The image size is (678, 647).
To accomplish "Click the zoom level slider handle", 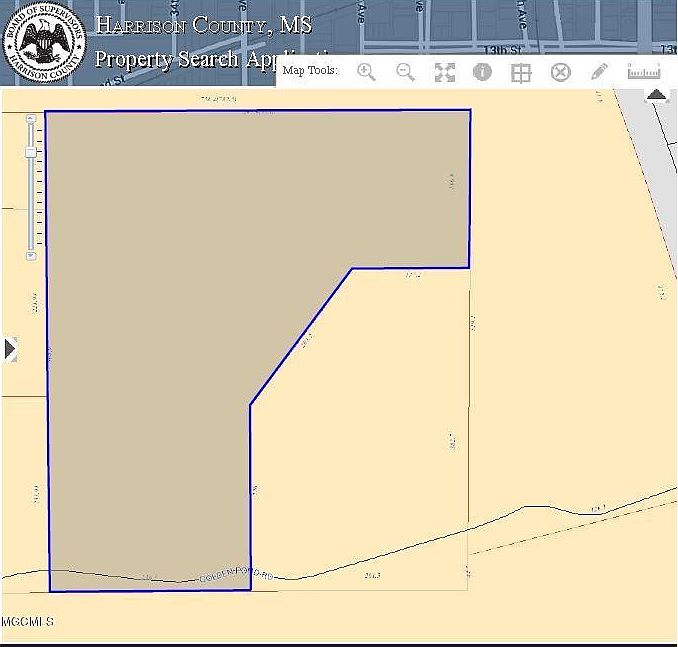I will click(31, 152).
